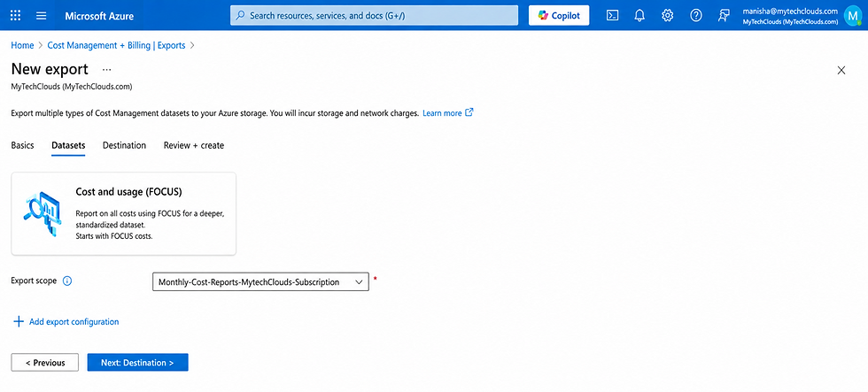
Task: Go to the Review + create tab
Action: pyautogui.click(x=194, y=145)
